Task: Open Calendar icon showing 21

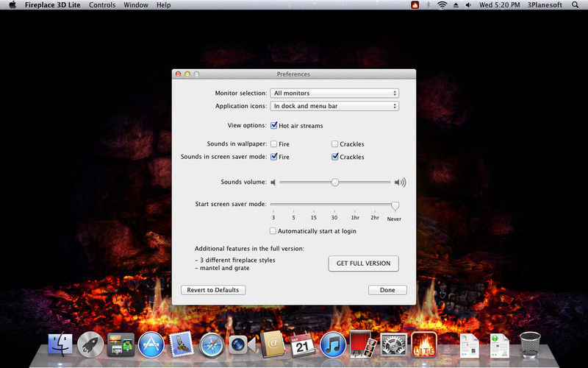Action: 303,344
